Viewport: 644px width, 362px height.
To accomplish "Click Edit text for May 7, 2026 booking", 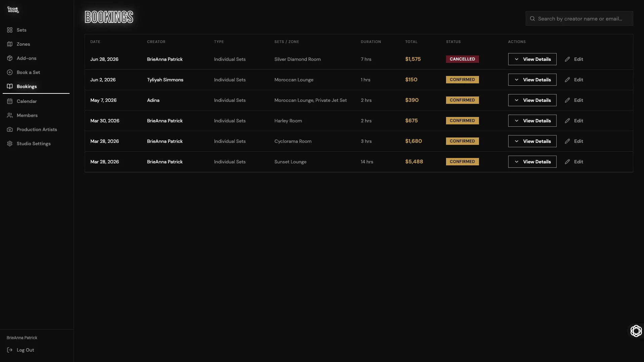I will click(578, 100).
